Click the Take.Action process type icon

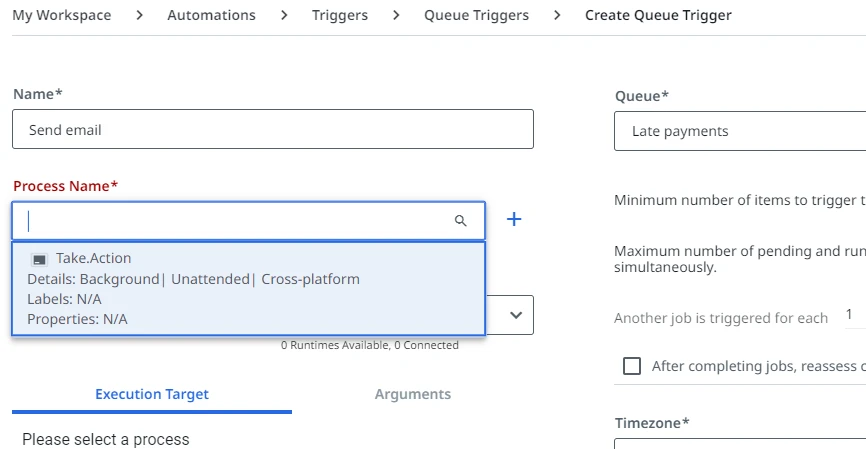pos(39,259)
